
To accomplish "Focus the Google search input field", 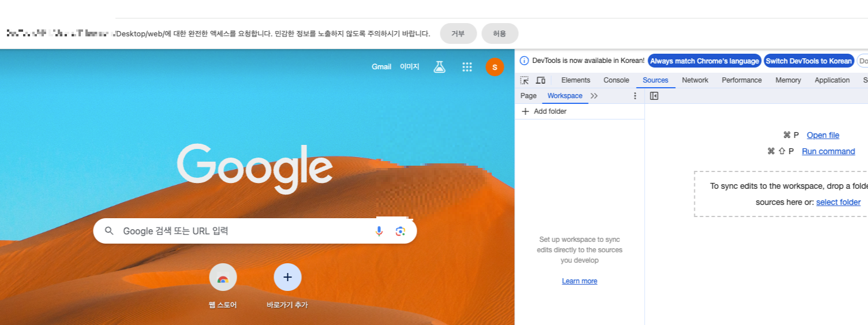I will click(x=255, y=231).
